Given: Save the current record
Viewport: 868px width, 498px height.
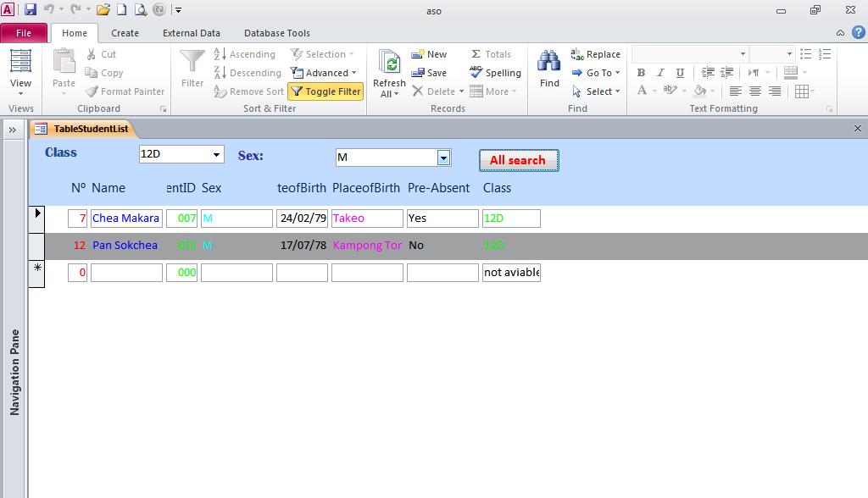Looking at the screenshot, I should pos(428,73).
